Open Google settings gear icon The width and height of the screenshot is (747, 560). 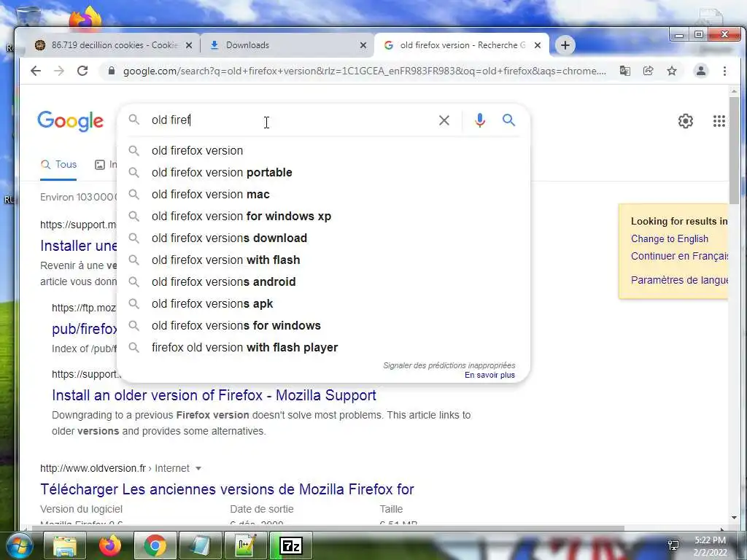point(686,121)
